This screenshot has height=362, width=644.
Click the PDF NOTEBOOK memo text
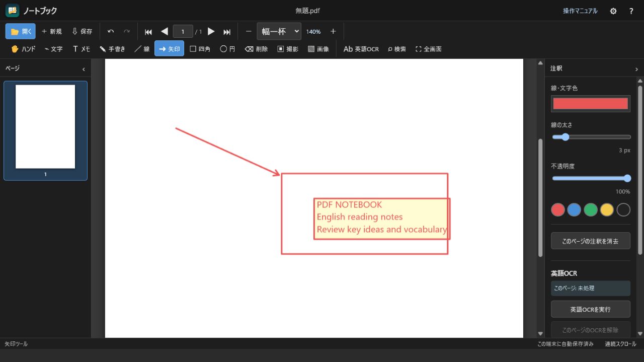[349, 204]
